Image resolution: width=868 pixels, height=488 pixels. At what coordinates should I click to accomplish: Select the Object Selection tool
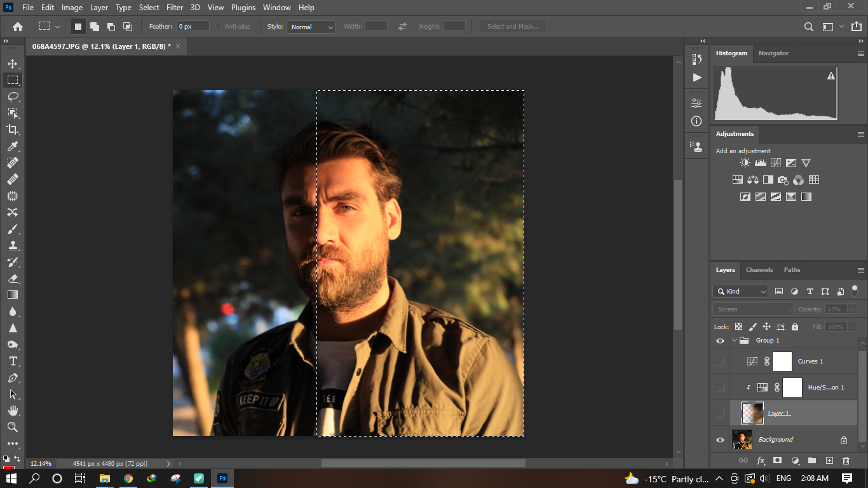click(13, 113)
